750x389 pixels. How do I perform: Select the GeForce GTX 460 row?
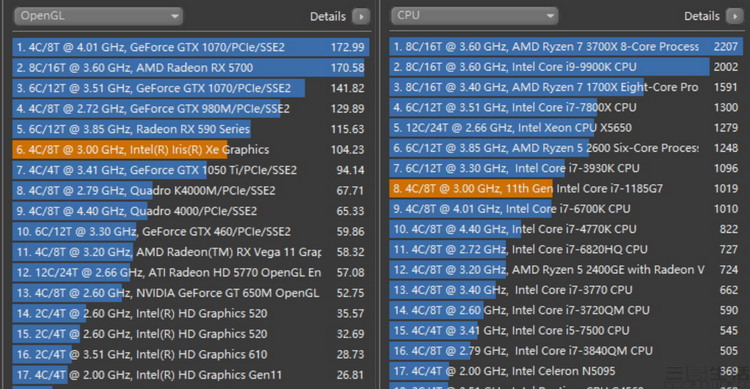tap(191, 232)
